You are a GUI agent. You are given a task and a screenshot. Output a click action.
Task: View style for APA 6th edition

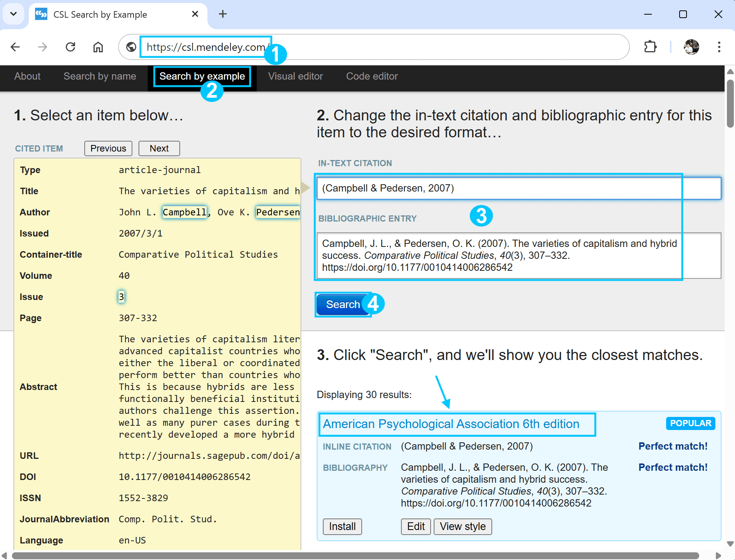point(463,527)
